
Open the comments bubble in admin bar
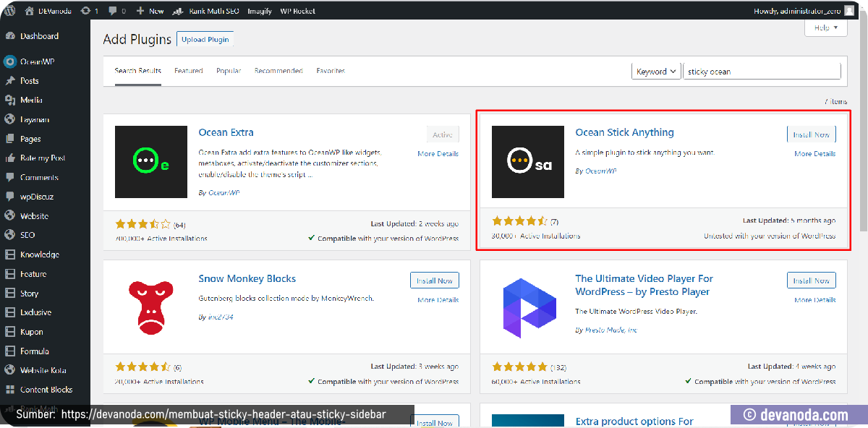click(112, 12)
